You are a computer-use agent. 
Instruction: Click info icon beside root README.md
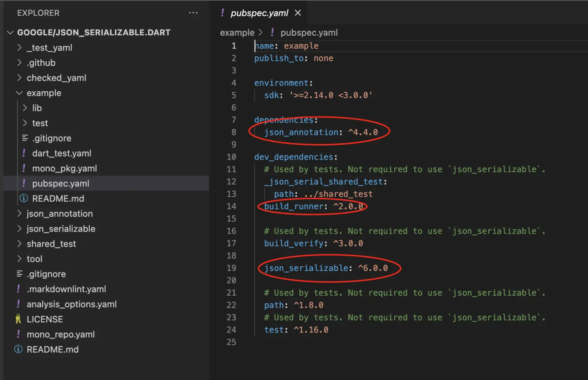18,349
